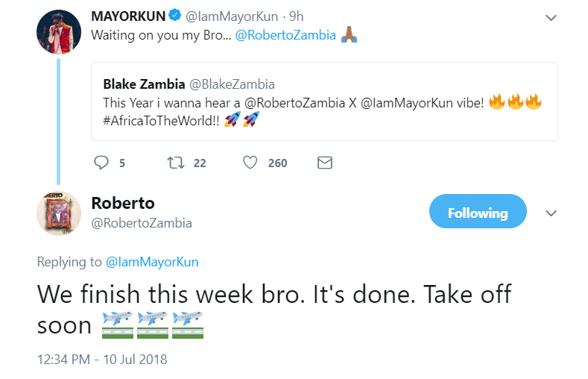Open Roberto's profile picture
588x379 pixels.
click(x=59, y=213)
